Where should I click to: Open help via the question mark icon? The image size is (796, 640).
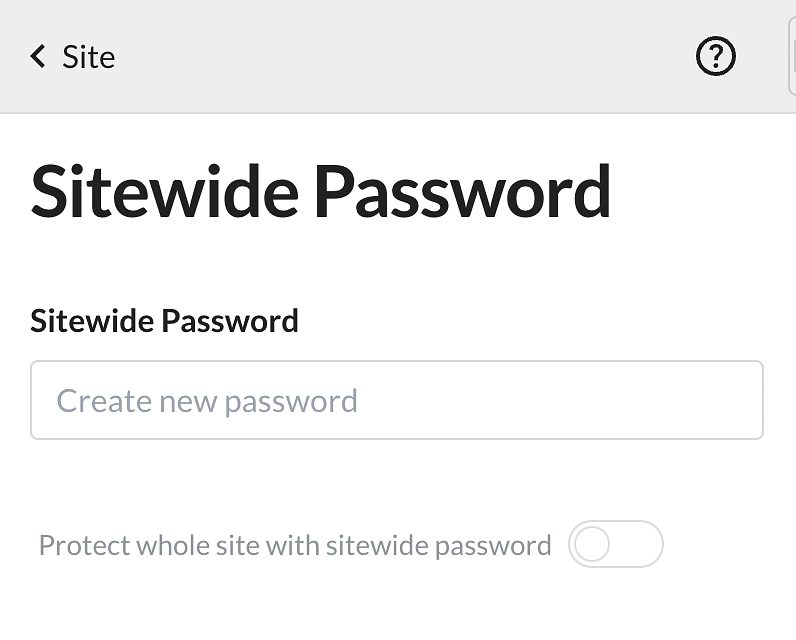tap(715, 57)
